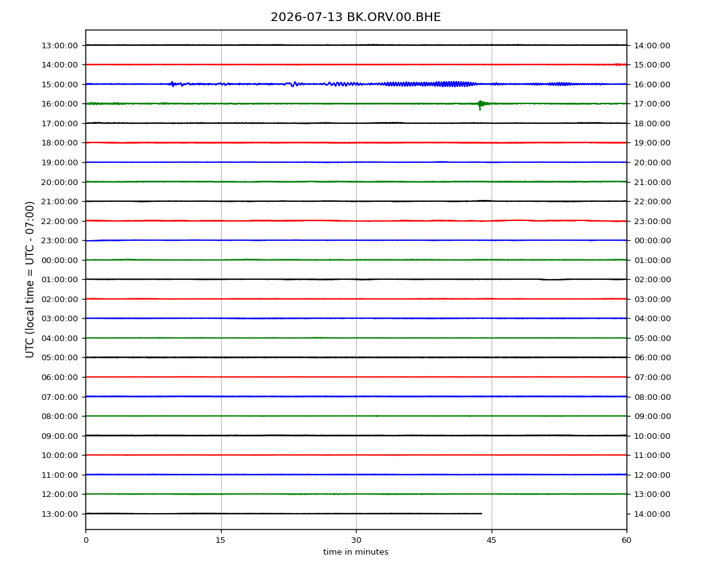Image resolution: width=712 pixels, height=588 pixels.
Task: Click the 45 minute tick label
Action: [x=492, y=540]
